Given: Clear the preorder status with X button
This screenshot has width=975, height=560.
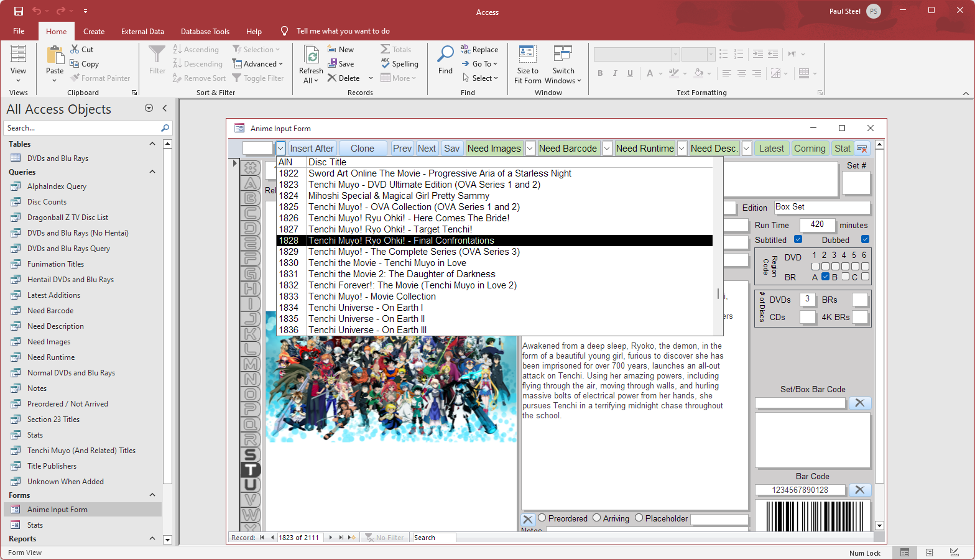Looking at the screenshot, I should coord(528,520).
